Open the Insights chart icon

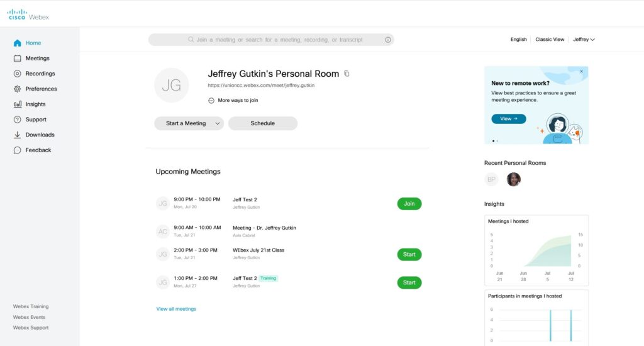[17, 104]
